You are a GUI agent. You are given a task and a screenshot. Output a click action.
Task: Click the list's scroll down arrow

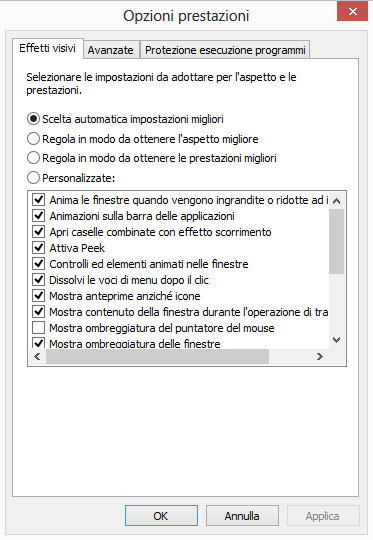coord(336,340)
